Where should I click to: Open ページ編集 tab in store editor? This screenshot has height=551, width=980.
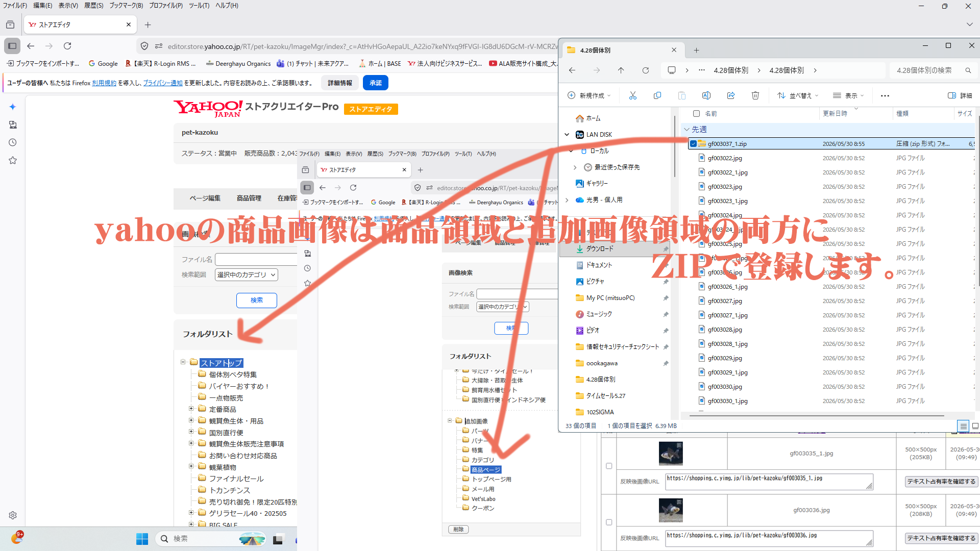[205, 198]
